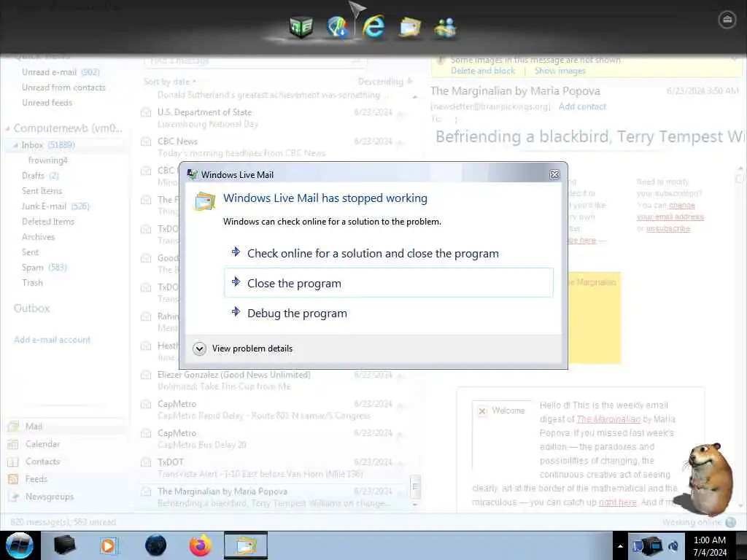Click message list scrollbar thumb
Image resolution: width=747 pixels, height=560 pixels.
(x=415, y=486)
